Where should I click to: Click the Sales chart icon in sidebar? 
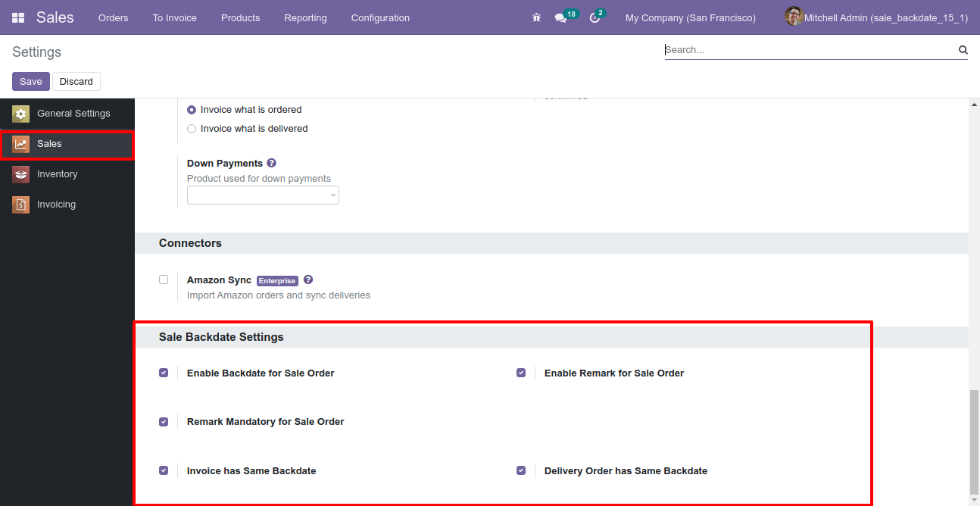21,144
